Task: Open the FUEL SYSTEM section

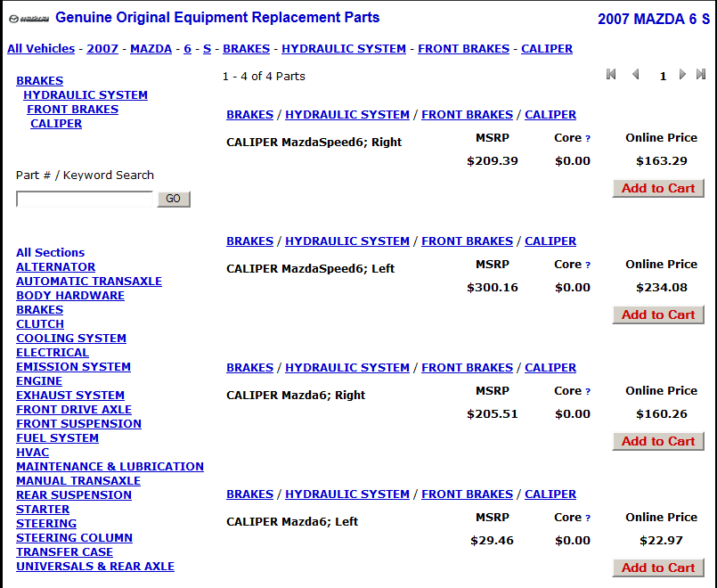Action: pos(58,438)
